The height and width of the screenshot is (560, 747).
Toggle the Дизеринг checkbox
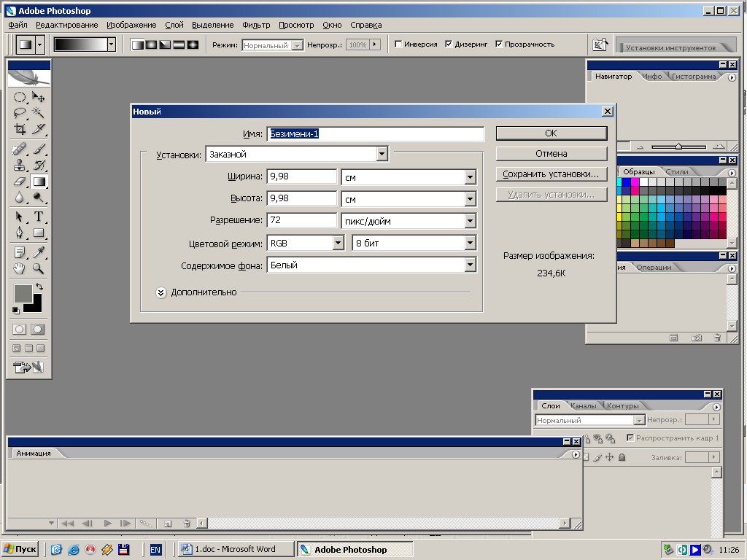pos(449,44)
